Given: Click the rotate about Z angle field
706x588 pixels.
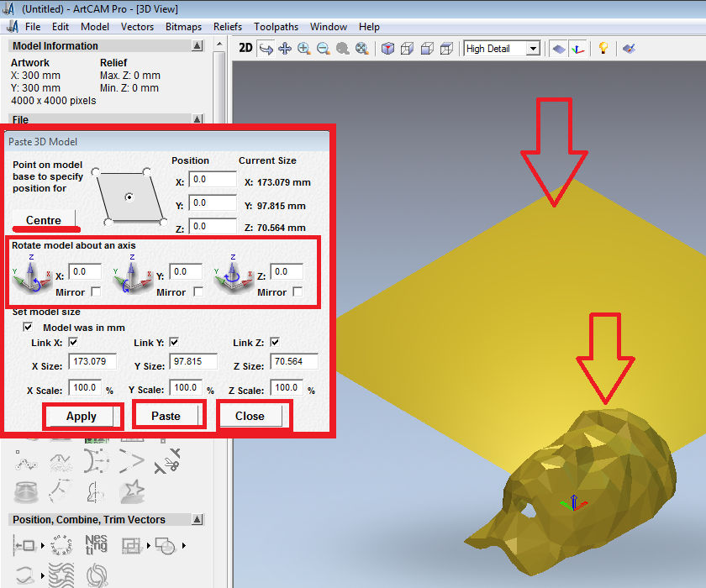Looking at the screenshot, I should point(287,271).
